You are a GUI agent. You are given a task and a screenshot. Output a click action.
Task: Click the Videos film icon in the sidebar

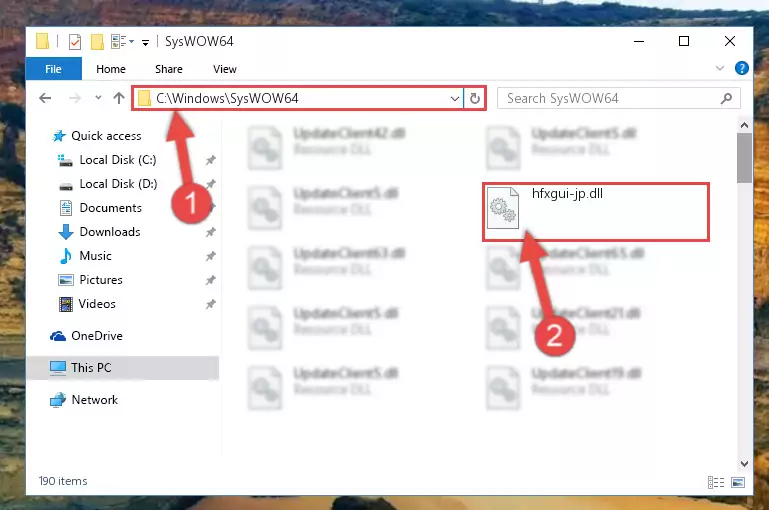[x=66, y=305]
